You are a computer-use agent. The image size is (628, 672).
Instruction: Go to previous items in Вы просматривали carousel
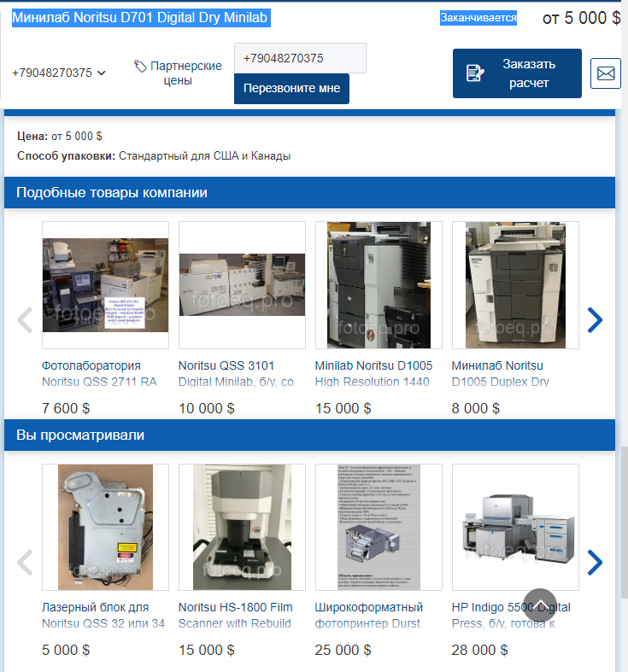point(25,562)
